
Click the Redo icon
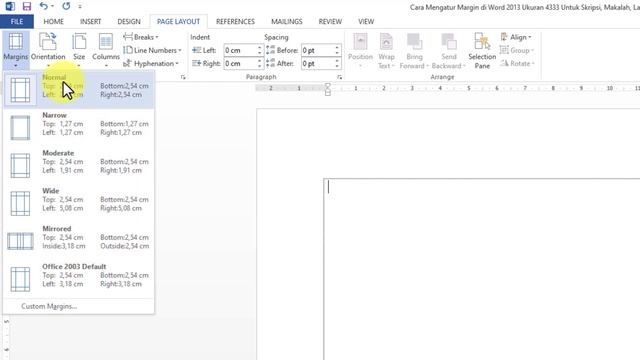click(x=66, y=6)
